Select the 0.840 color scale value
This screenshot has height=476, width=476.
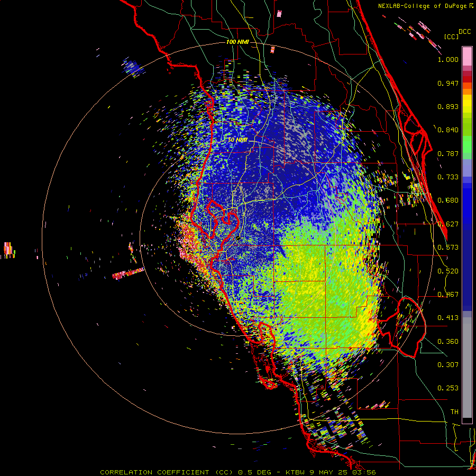[x=448, y=130]
